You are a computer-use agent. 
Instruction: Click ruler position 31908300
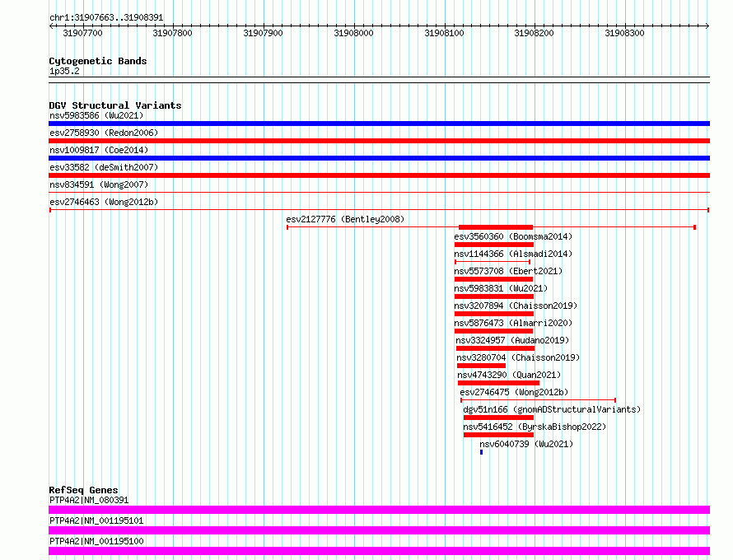(x=624, y=33)
